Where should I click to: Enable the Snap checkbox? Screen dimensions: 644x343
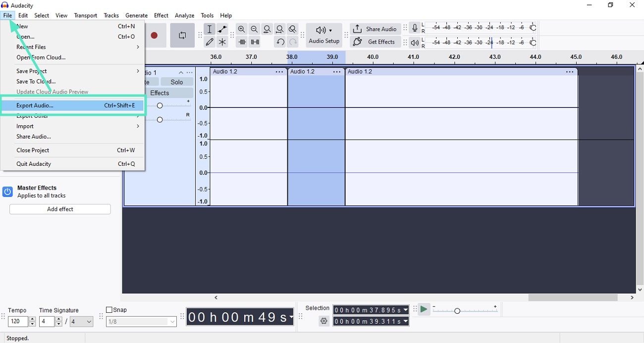(109, 310)
